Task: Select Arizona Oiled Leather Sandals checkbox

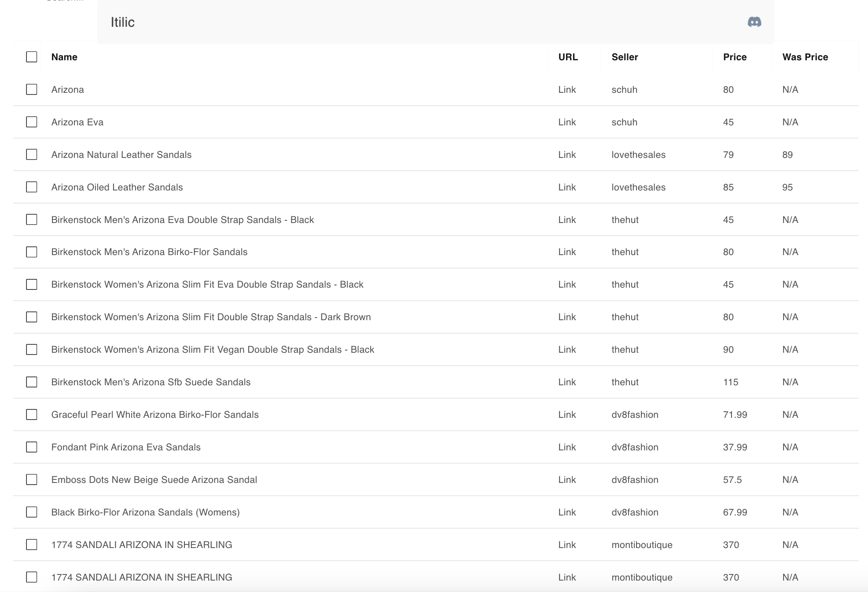Action: [x=32, y=187]
